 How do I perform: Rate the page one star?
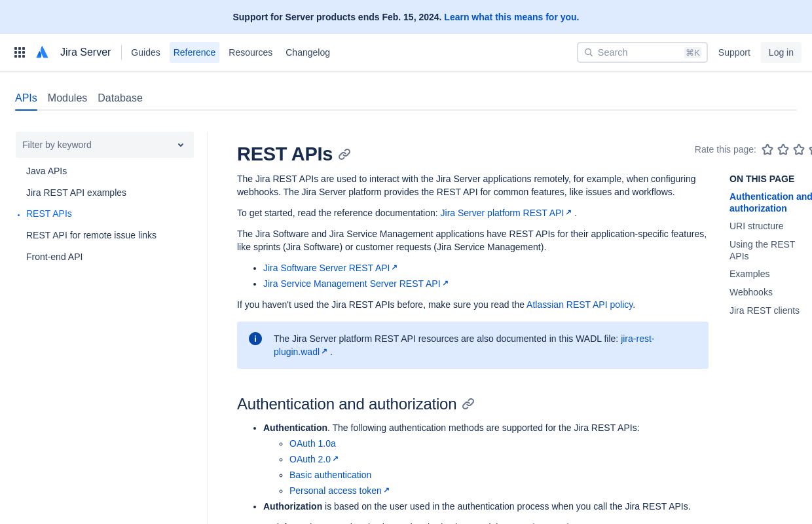pyautogui.click(x=767, y=149)
